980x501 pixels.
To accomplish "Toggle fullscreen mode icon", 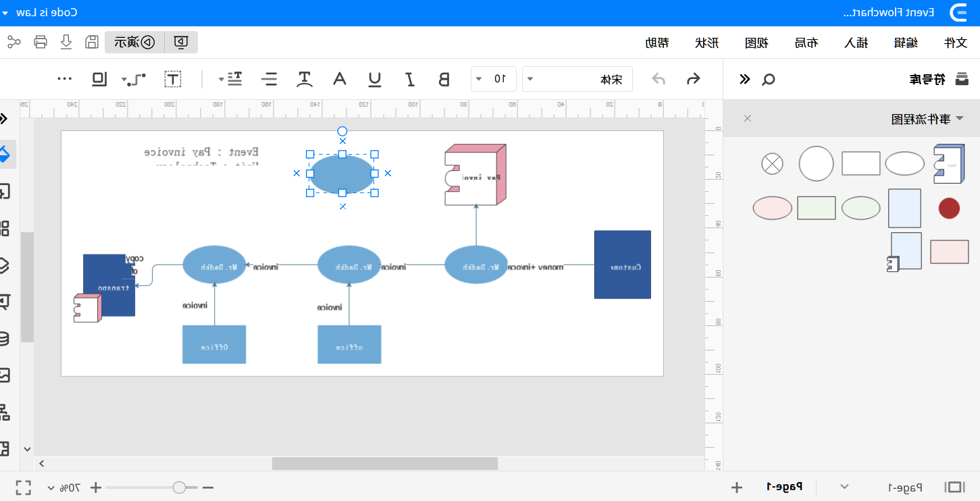I will [23, 487].
